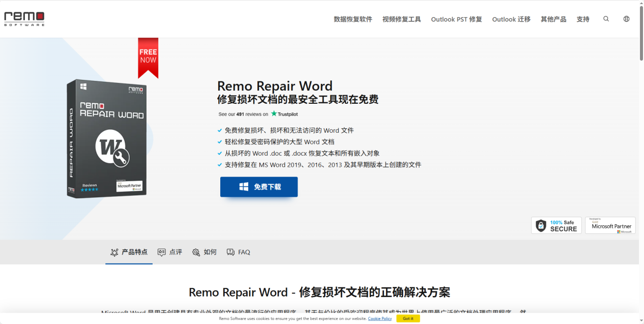
Task: Open the Cookie Policy link
Action: point(379,318)
